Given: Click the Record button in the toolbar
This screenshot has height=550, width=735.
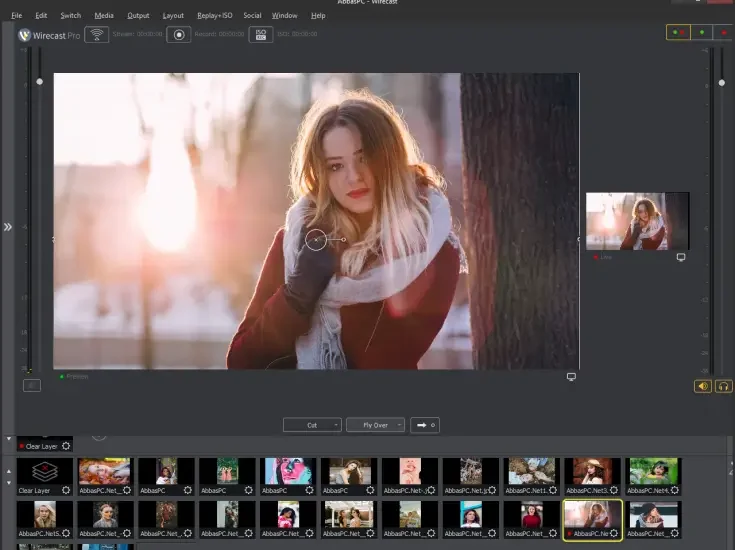Looking at the screenshot, I should (x=179, y=35).
